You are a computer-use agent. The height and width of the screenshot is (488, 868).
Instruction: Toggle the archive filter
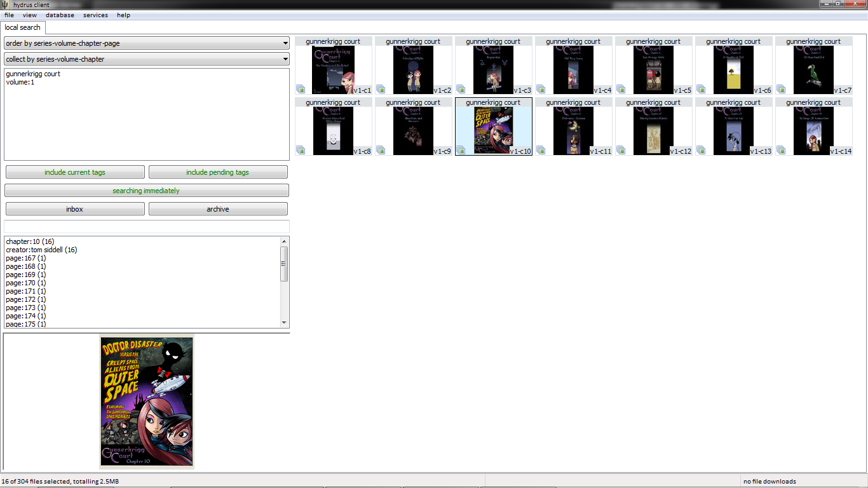tap(218, 209)
